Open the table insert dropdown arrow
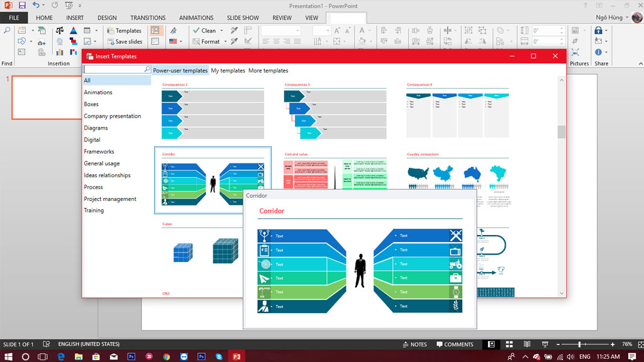The width and height of the screenshot is (644, 362). [96, 30]
